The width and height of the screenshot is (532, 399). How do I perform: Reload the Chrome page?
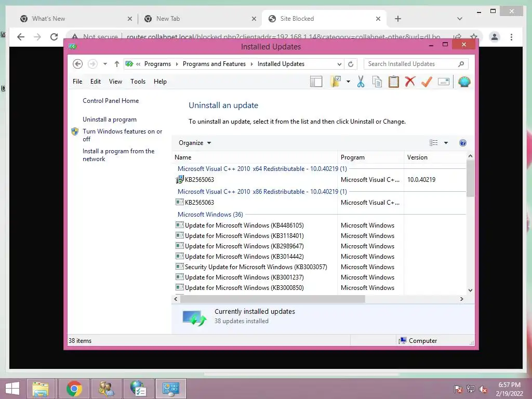click(x=54, y=37)
